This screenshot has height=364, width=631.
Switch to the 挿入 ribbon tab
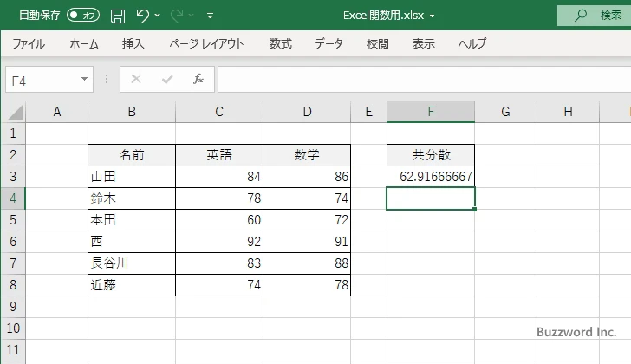click(133, 43)
